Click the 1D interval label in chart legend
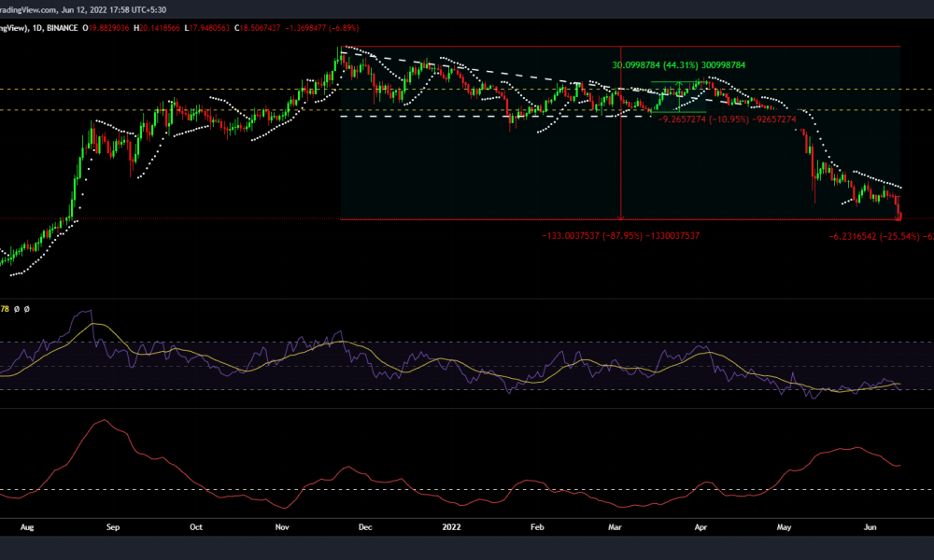934x560 pixels. (37, 28)
